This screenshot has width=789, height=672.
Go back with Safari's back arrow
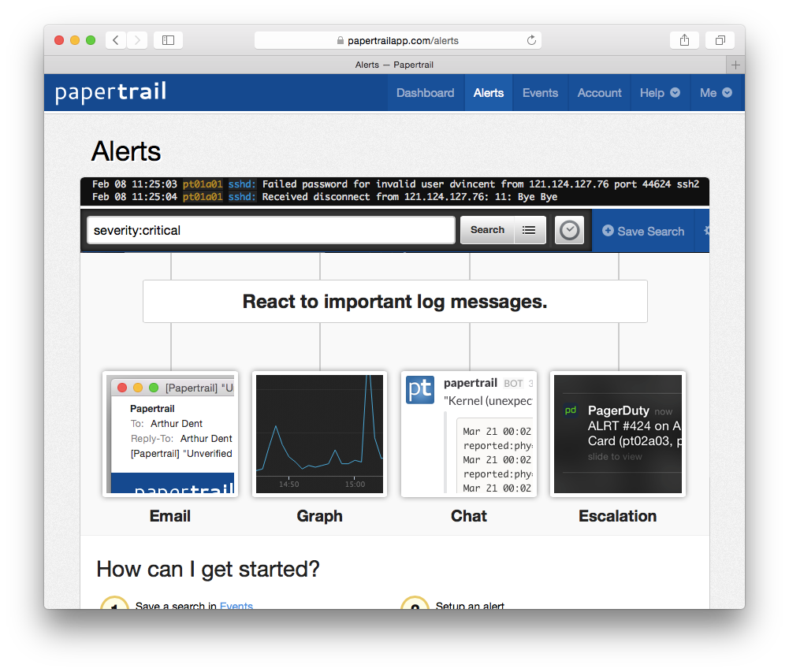(116, 40)
